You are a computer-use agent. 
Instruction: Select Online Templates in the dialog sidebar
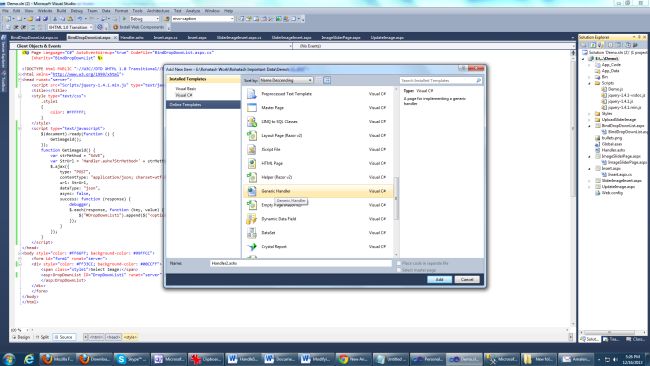pos(203,104)
